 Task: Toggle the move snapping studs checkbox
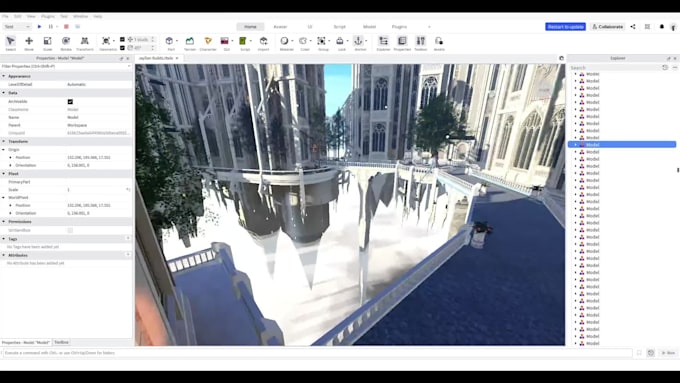[x=122, y=39]
